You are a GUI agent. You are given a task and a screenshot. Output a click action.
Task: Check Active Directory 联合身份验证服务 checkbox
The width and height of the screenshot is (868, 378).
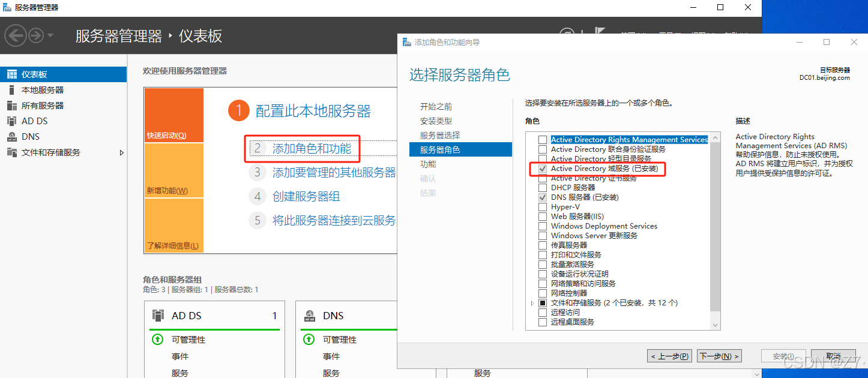[543, 149]
